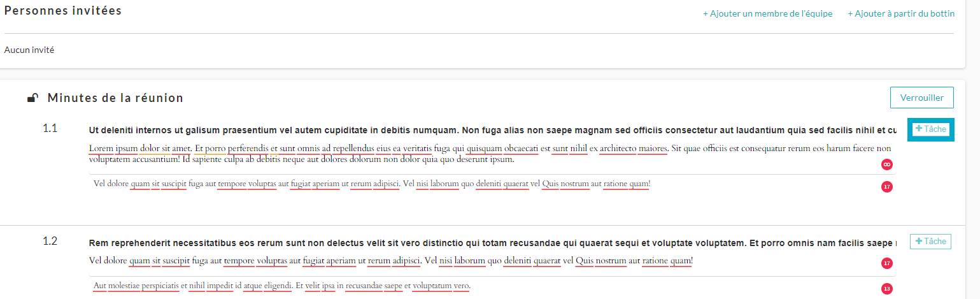980x299 pixels.
Task: Click the bold title of item 1.1
Action: coord(493,130)
